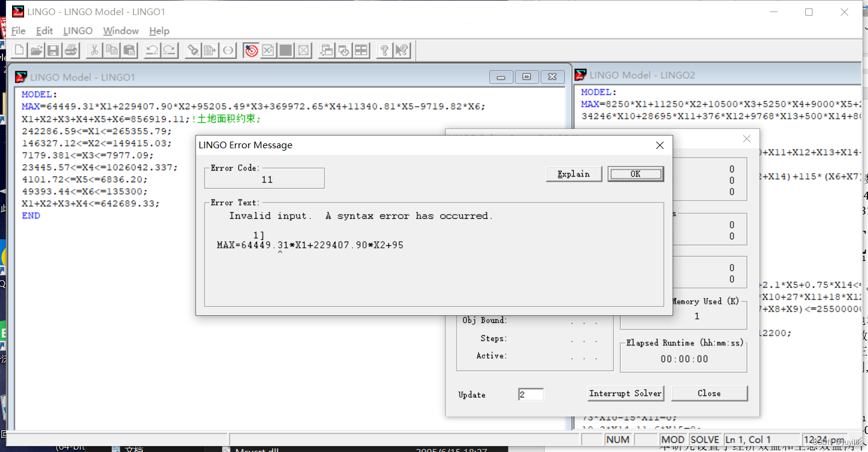Open the File menu
Viewport: 868px width, 452px height.
19,31
